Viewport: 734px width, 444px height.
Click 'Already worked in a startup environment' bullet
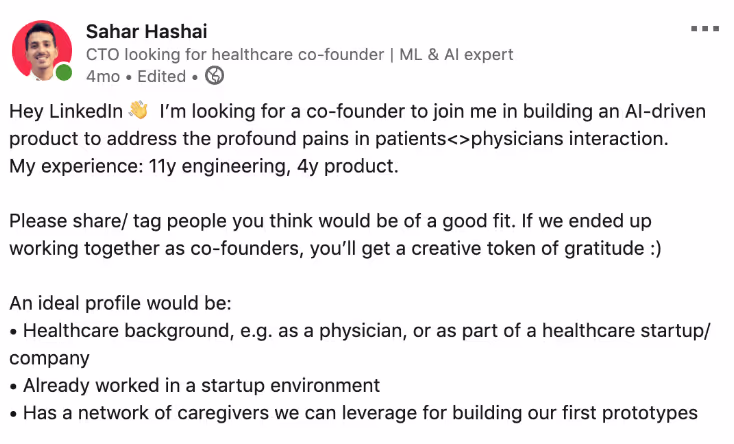click(x=195, y=385)
